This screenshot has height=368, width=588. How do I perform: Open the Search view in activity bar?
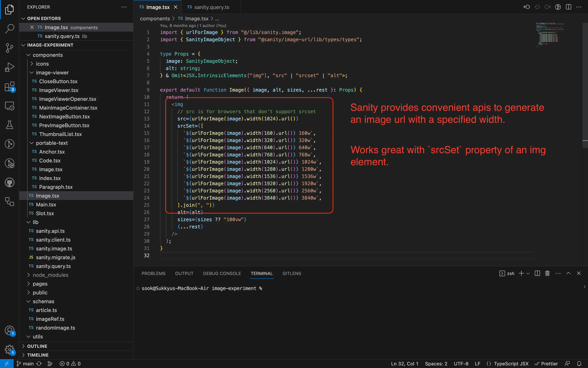[9, 28]
